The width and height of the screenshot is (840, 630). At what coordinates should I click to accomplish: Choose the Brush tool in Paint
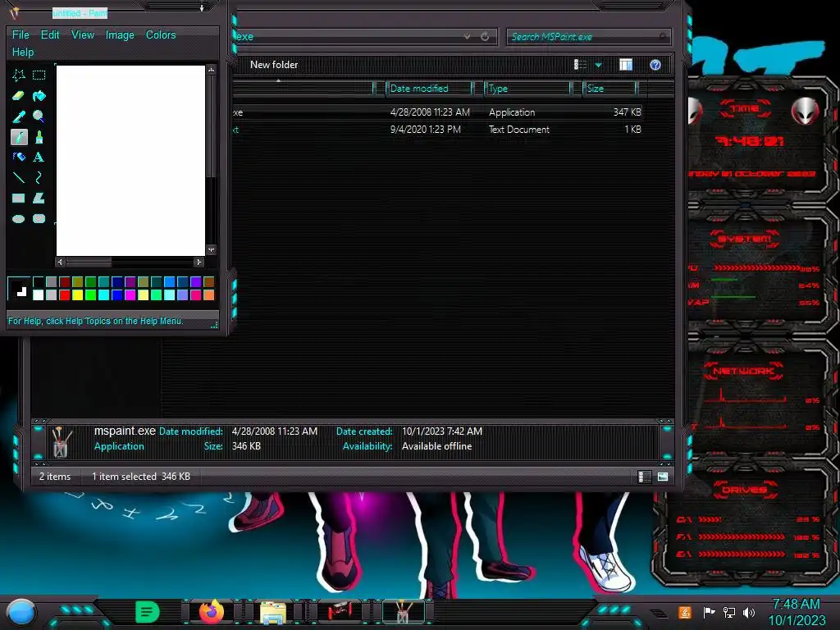(39, 137)
